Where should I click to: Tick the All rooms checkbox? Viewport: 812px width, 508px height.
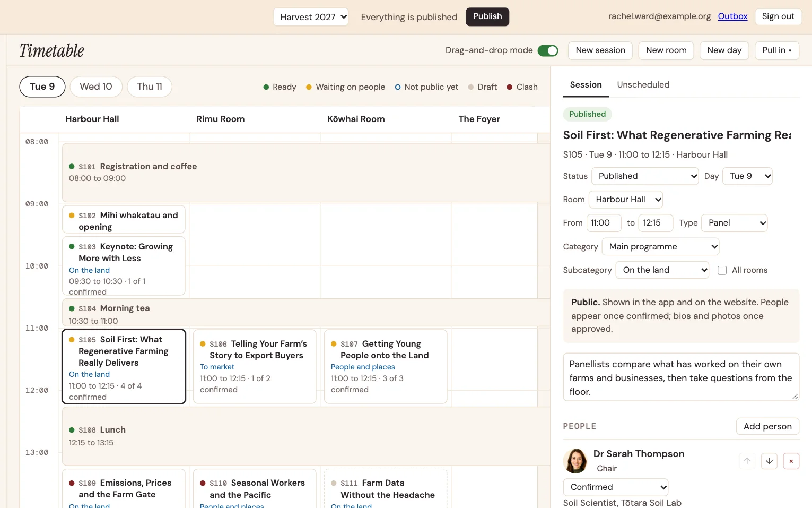pos(722,270)
